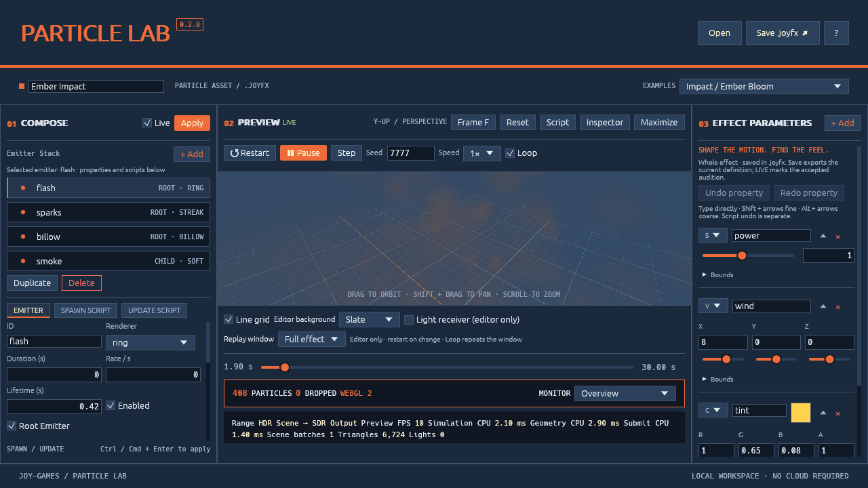Screen dimensions: 868x488
Task: Click the Inspector button in Preview
Action: 605,122
